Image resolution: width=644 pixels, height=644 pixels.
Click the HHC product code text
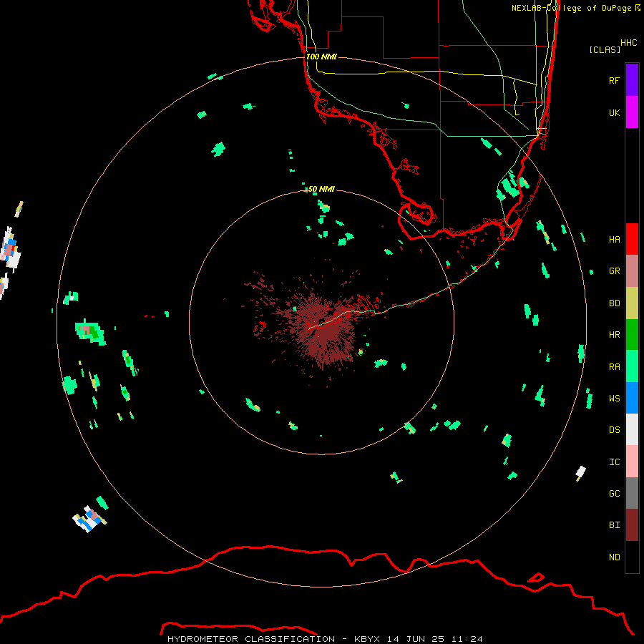tap(629, 42)
